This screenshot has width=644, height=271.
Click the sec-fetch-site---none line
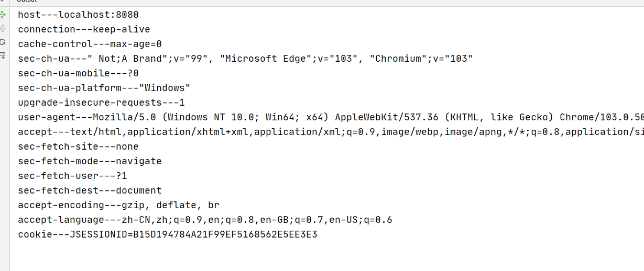tap(78, 146)
